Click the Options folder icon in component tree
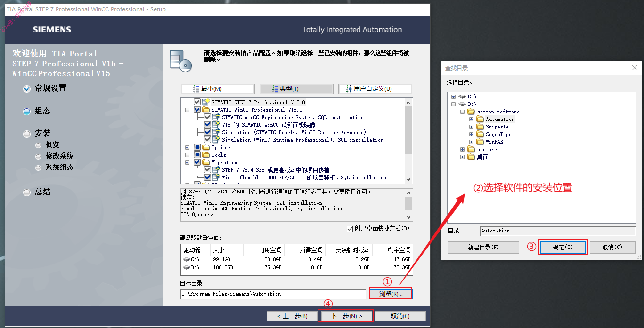Screen dimensions: 644x328 [205, 147]
